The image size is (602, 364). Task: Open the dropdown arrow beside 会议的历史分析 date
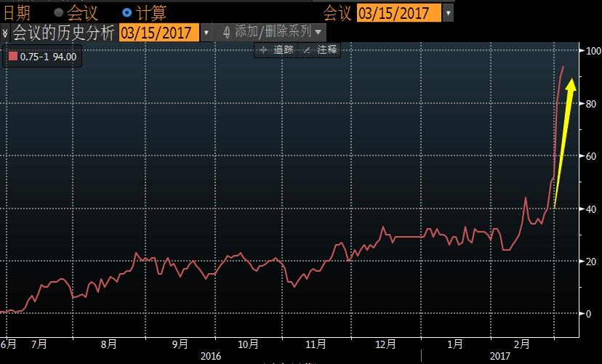(x=206, y=33)
